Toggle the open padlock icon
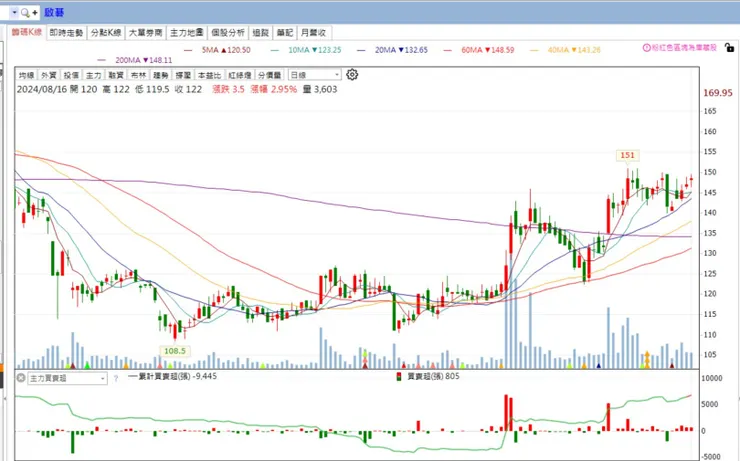Viewport: 740px width, 461px height. click(x=729, y=47)
